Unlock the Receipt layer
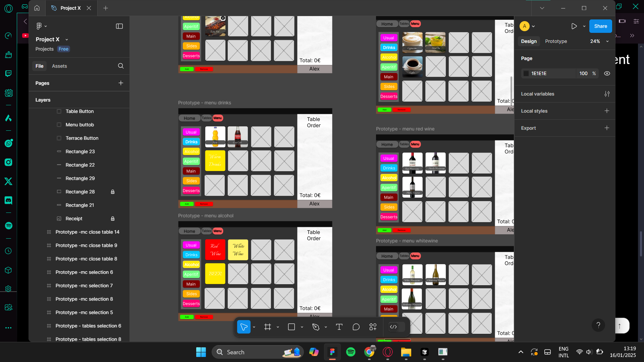 (113, 219)
